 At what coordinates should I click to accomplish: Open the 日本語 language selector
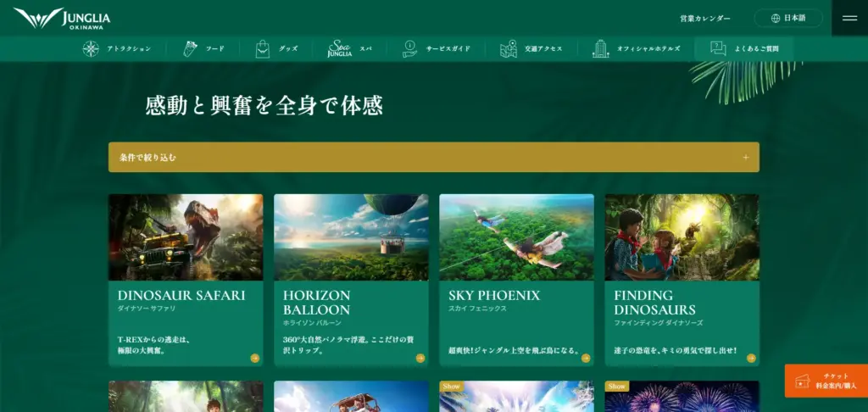[787, 18]
